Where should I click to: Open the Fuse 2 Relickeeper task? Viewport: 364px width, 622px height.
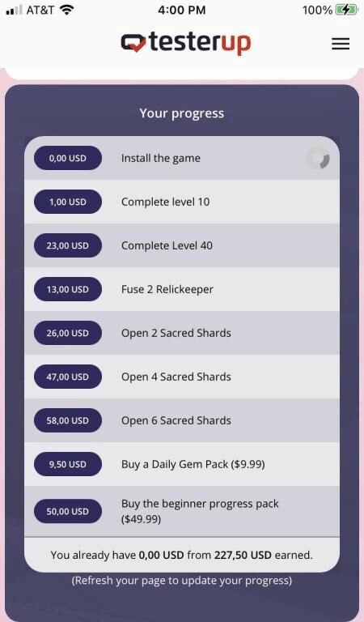coord(182,289)
